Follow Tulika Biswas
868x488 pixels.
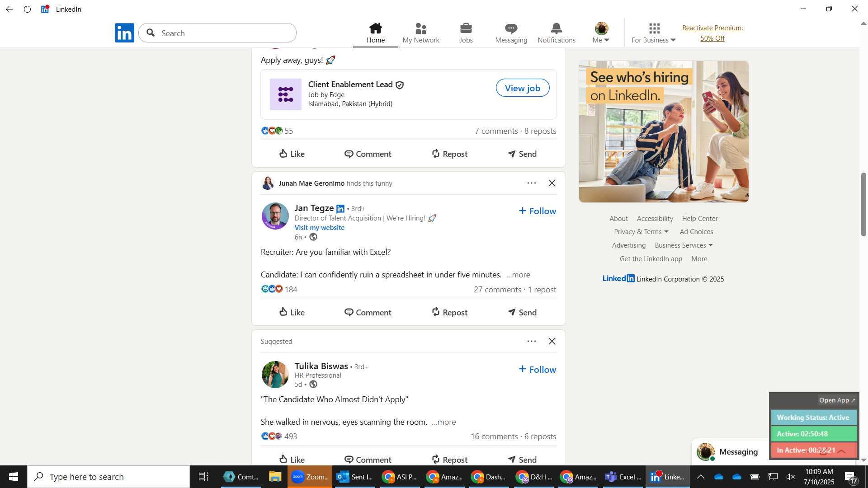click(x=537, y=370)
